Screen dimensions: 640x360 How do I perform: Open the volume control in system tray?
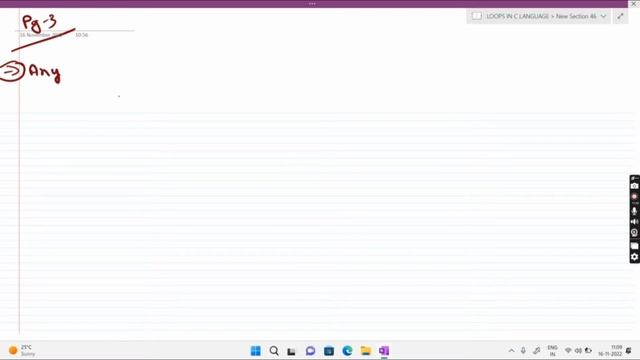pos(578,351)
